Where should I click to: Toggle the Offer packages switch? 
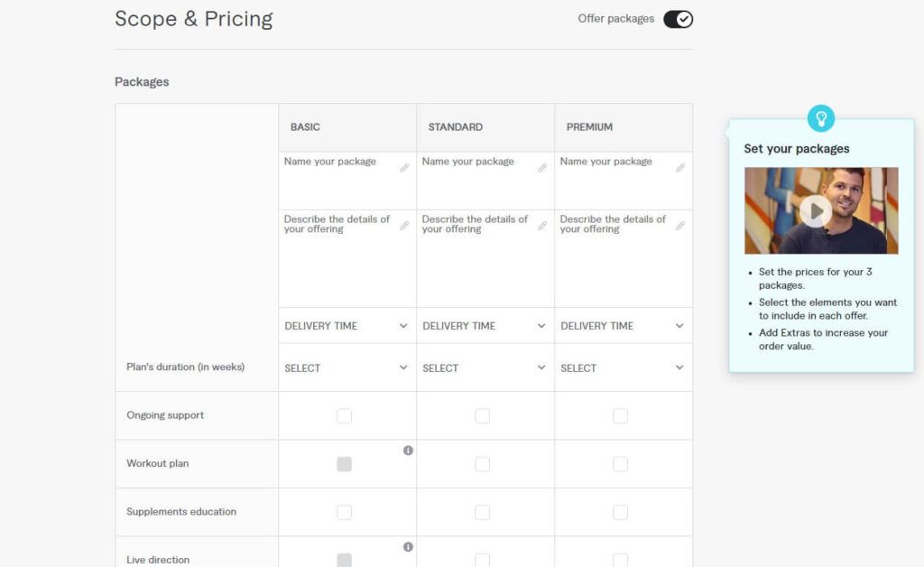[x=678, y=20]
